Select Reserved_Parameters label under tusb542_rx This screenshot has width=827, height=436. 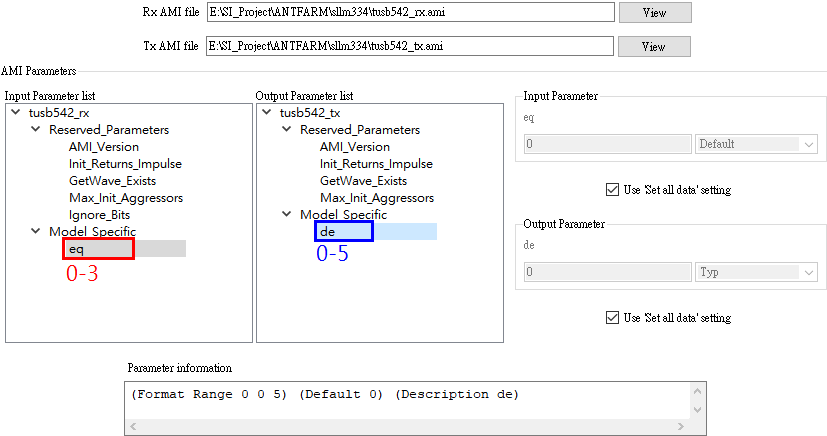[109, 130]
